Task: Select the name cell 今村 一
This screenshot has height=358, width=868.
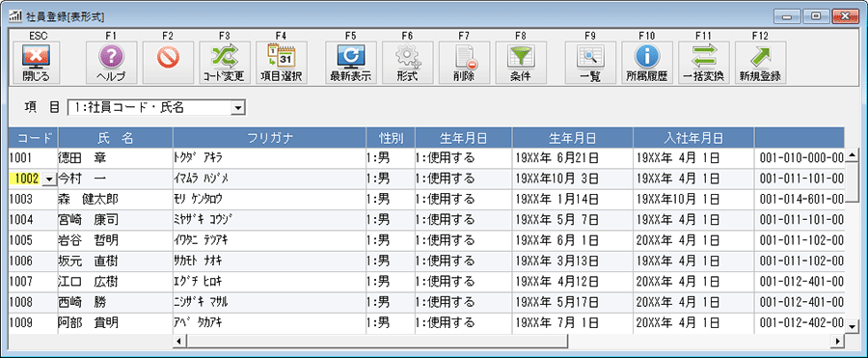Action: click(x=115, y=179)
